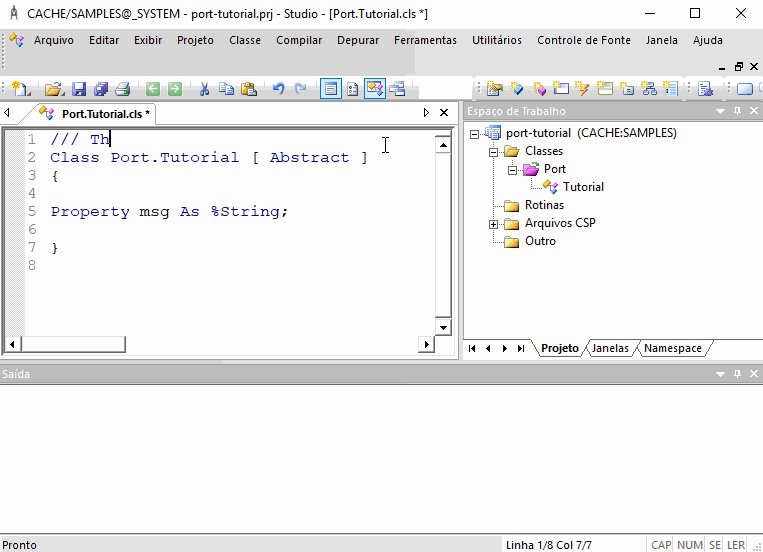This screenshot has width=763, height=552.
Task: Select the Port.Tutorial.cls editor tab
Action: (96, 114)
